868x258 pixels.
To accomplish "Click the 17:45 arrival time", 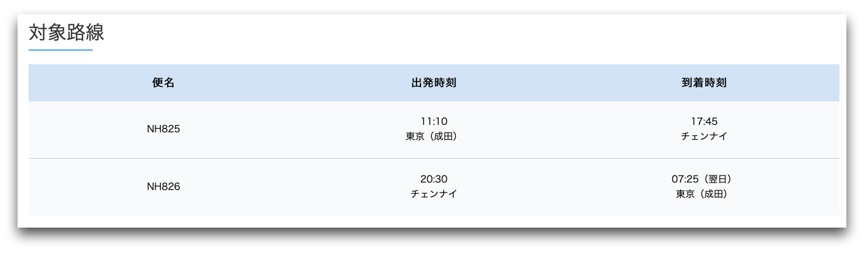I will [704, 122].
